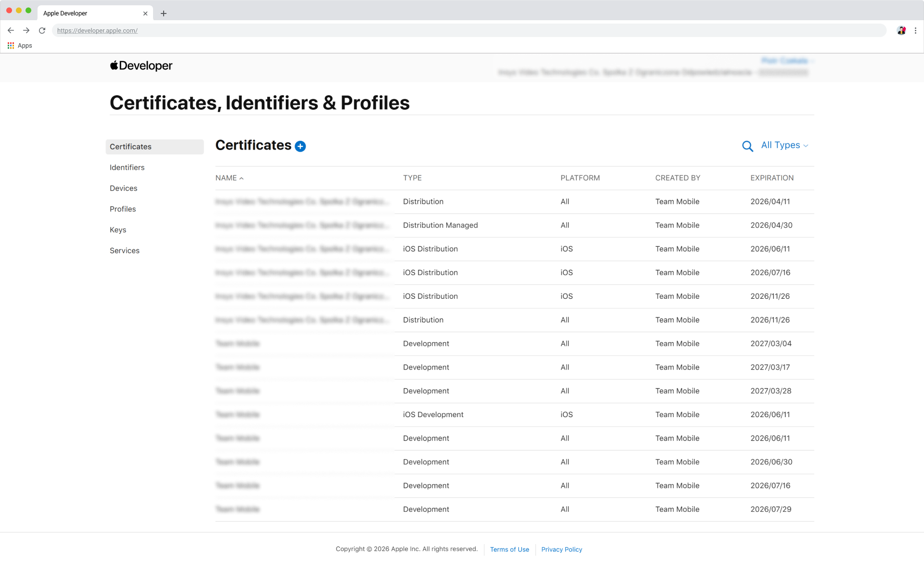The image size is (924, 573).
Task: Open Development certificate expiring 2027/03/17
Action: (515, 367)
